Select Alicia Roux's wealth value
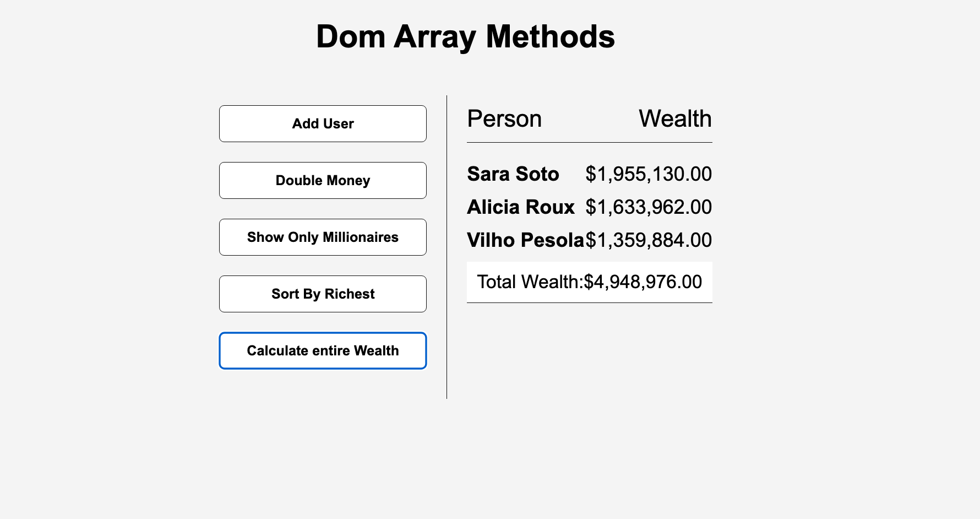This screenshot has height=519, width=980. point(649,207)
